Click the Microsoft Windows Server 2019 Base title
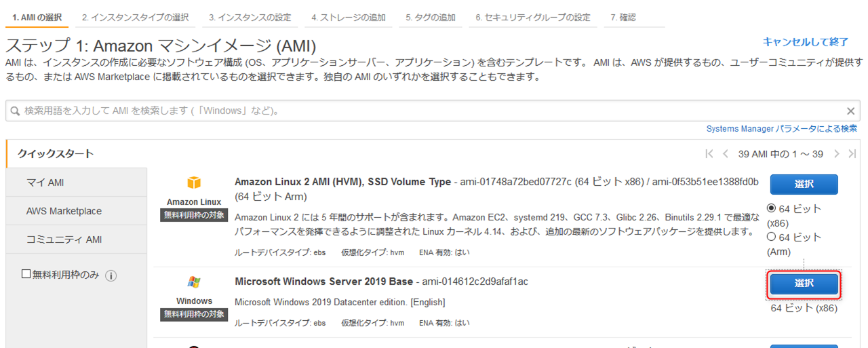The image size is (868, 348). point(323,281)
